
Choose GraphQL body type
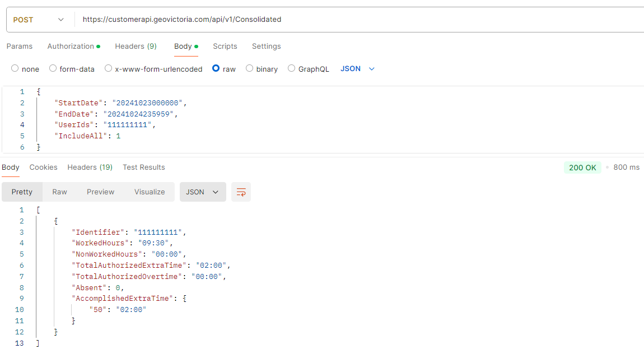[x=292, y=69]
